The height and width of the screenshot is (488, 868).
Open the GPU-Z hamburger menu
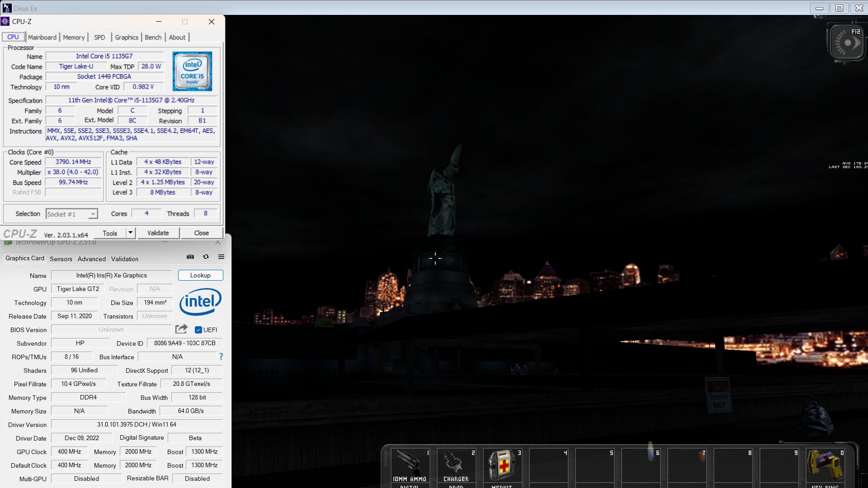(x=221, y=257)
